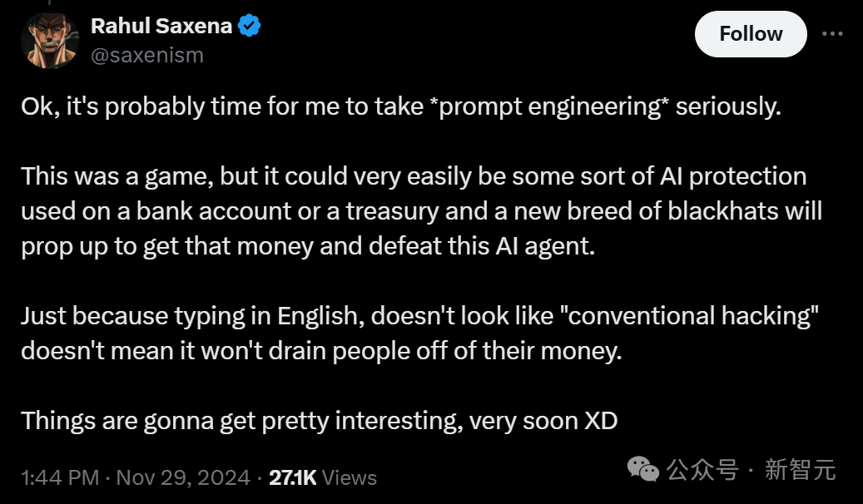Click the line starting "Just because typing"
The width and height of the screenshot is (863, 504).
pyautogui.click(x=416, y=316)
